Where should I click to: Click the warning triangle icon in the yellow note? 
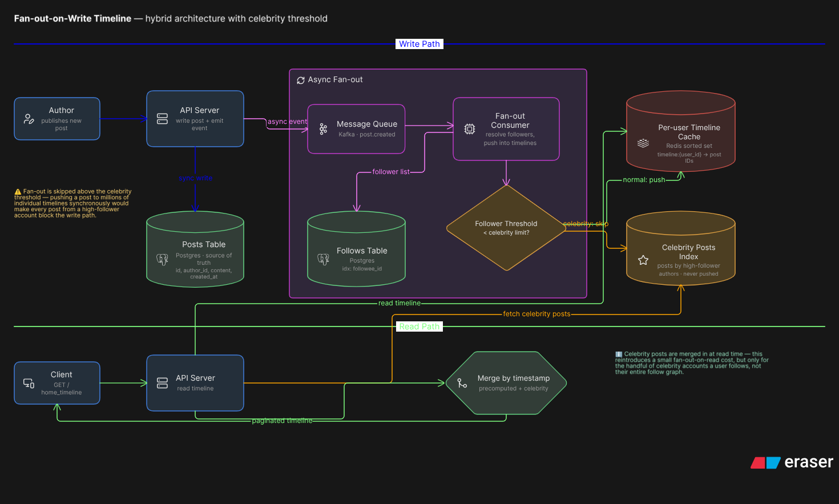point(18,192)
